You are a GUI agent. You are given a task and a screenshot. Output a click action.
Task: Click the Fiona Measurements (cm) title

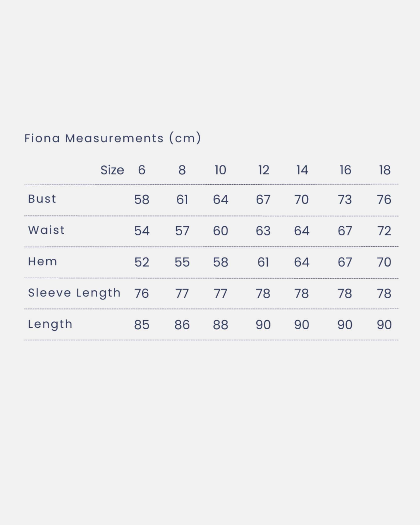pos(112,138)
